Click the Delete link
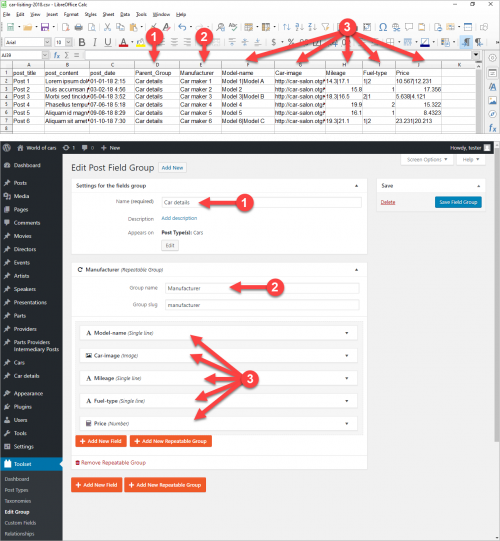The height and width of the screenshot is (541, 500). click(x=388, y=202)
